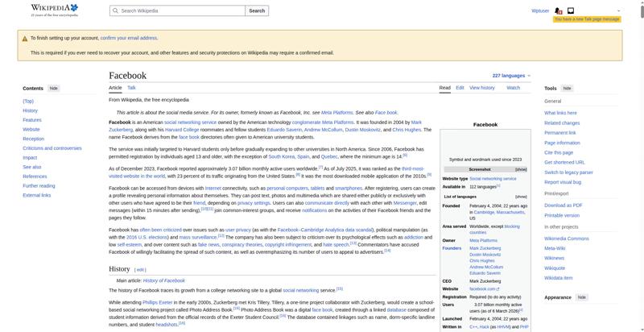This screenshot has height=332, width=644.
Task: Expand the 227 languages dropdown
Action: (x=511, y=76)
